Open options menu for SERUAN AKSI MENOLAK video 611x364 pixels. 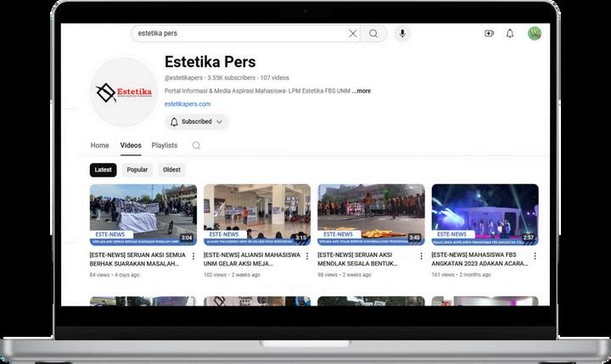click(421, 256)
